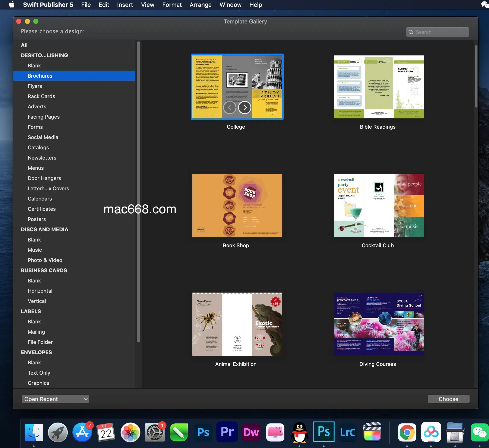
Task: Open Launchpad rocket icon in Dock
Action: [58, 432]
